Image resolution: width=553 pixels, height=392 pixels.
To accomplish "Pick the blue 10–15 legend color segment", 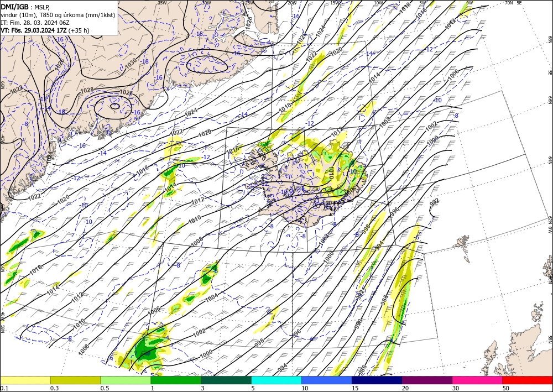I will pos(327,380).
